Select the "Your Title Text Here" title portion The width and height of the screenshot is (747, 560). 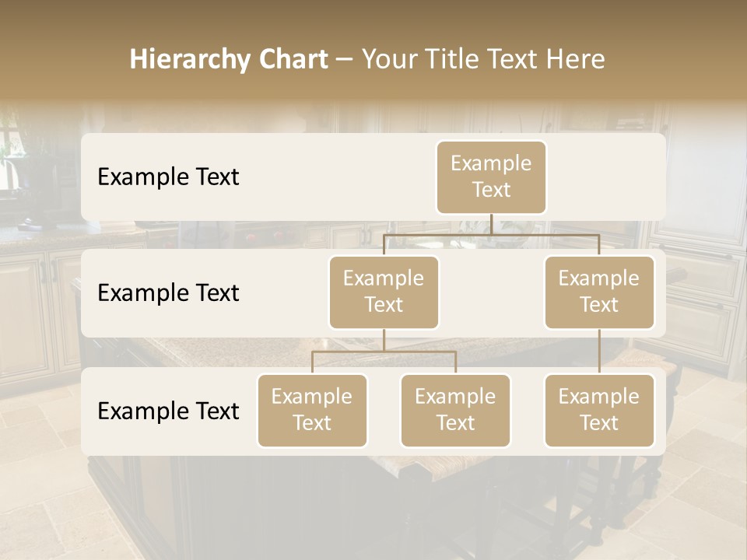pyautogui.click(x=483, y=59)
